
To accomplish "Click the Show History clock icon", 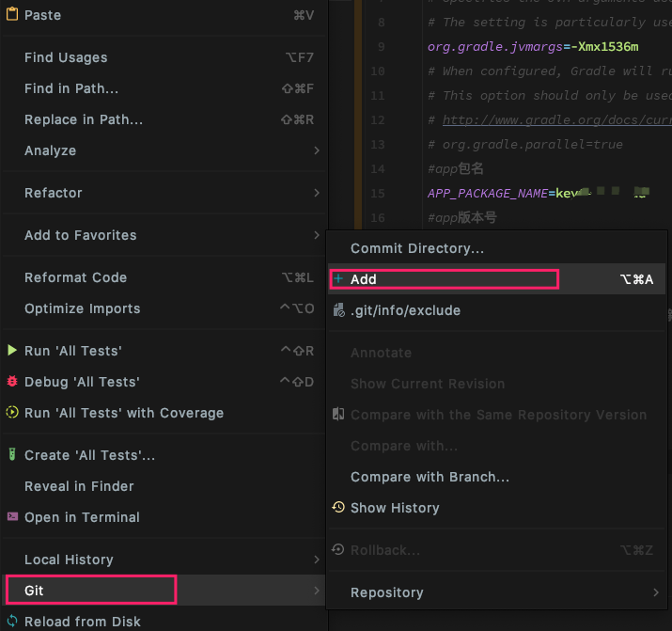I will pos(338,508).
